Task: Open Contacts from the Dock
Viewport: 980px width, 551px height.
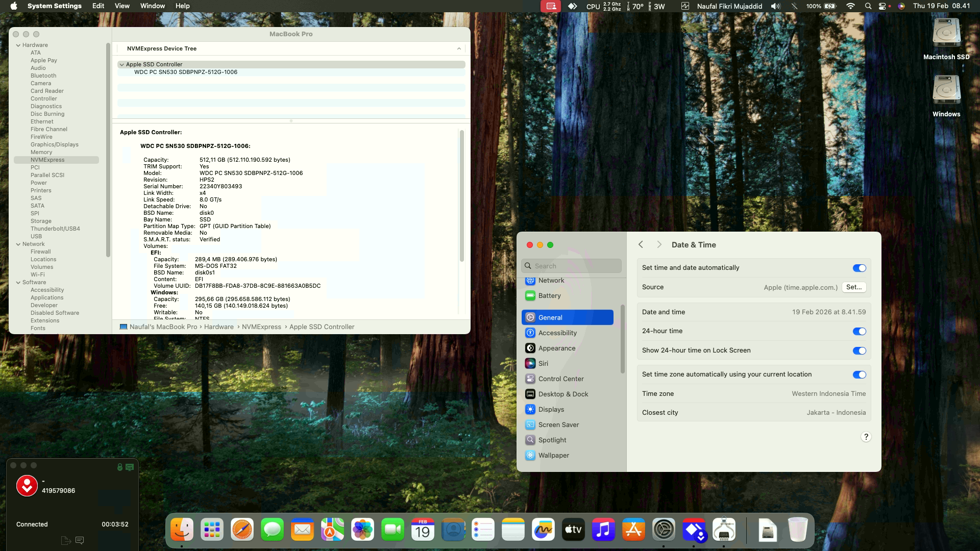Action: (x=453, y=530)
